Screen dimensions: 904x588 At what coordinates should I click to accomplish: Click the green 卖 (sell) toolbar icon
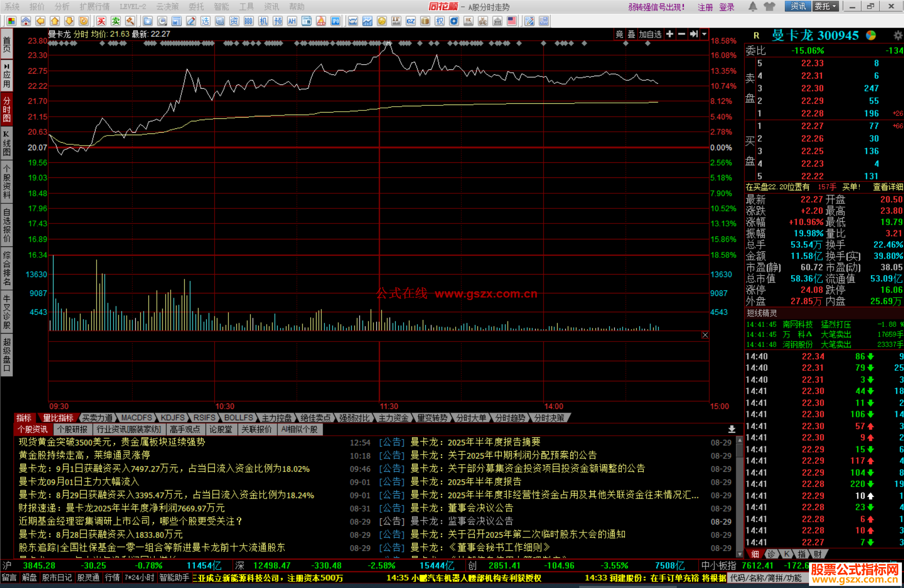116,21
